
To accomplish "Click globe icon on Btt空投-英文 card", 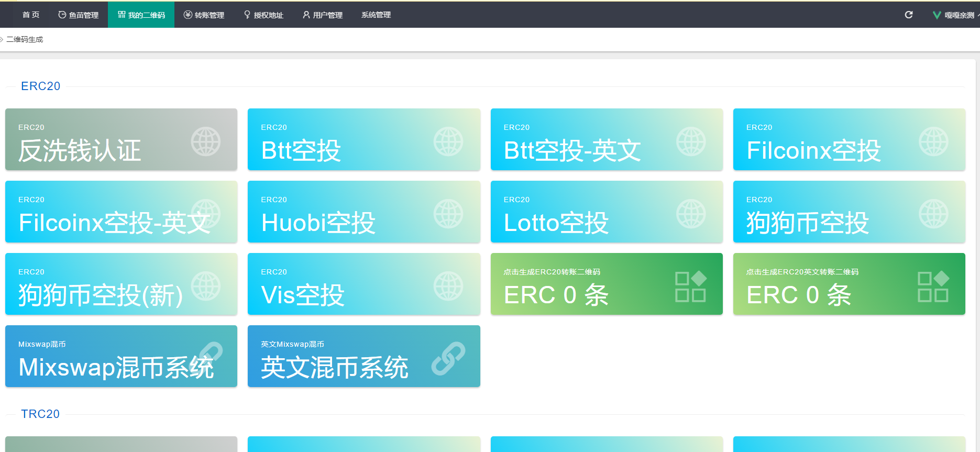I will [x=691, y=141].
